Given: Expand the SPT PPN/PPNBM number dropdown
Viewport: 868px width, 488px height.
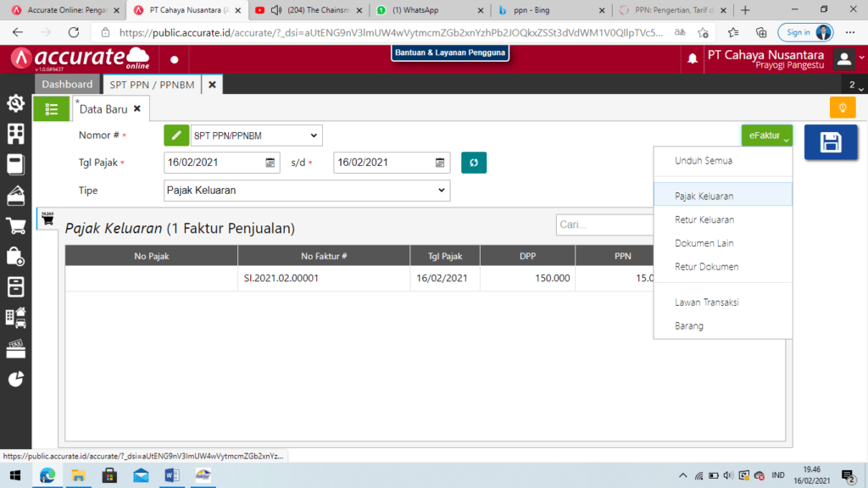Looking at the screenshot, I should click(314, 136).
